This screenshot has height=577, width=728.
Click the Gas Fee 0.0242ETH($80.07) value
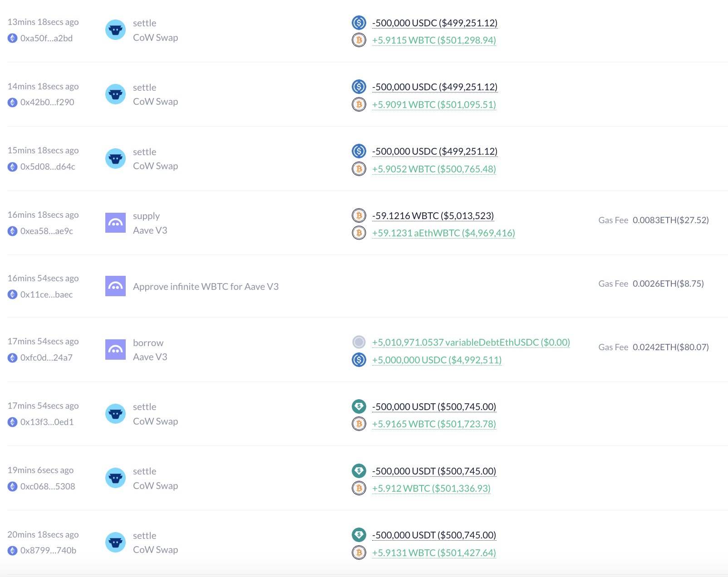pos(671,347)
